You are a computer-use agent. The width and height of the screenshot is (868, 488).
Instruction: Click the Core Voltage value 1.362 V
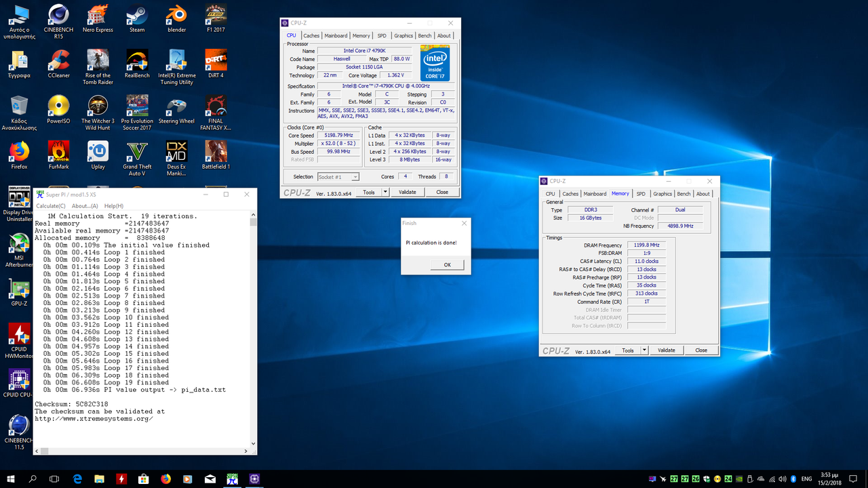(395, 75)
